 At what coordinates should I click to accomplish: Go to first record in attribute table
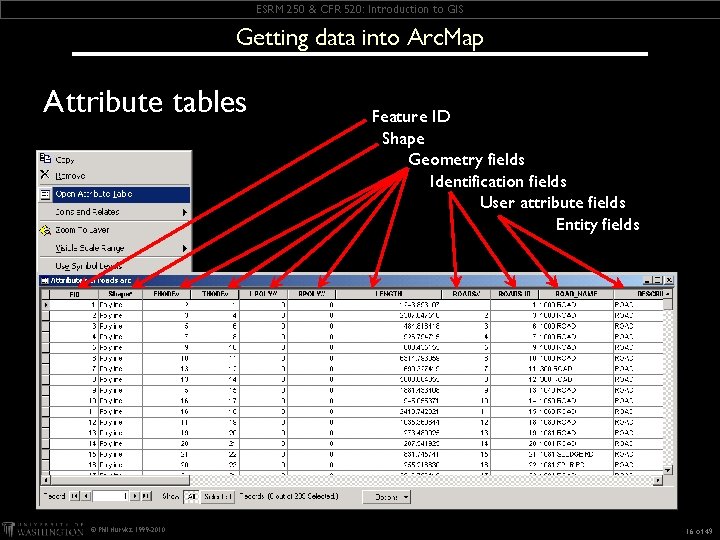(x=74, y=496)
